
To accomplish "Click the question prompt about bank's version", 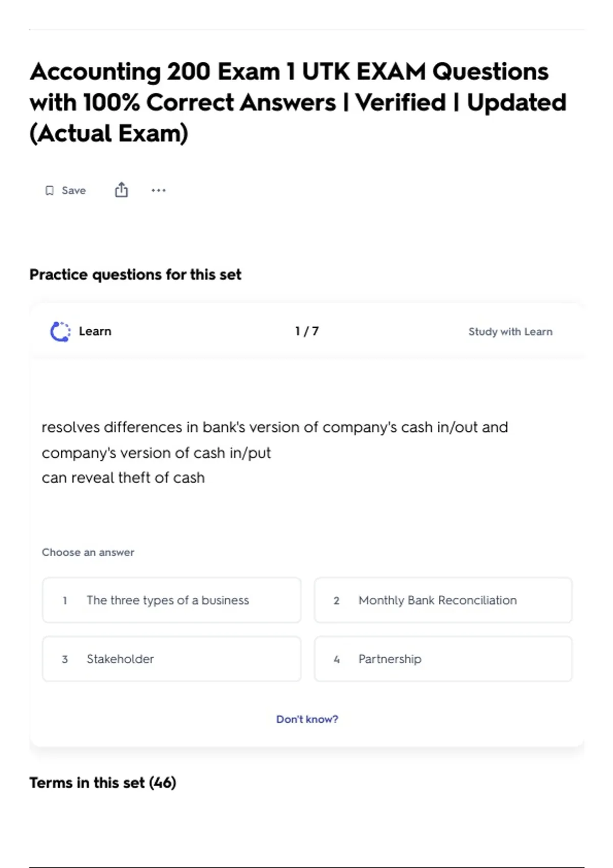I will (275, 452).
